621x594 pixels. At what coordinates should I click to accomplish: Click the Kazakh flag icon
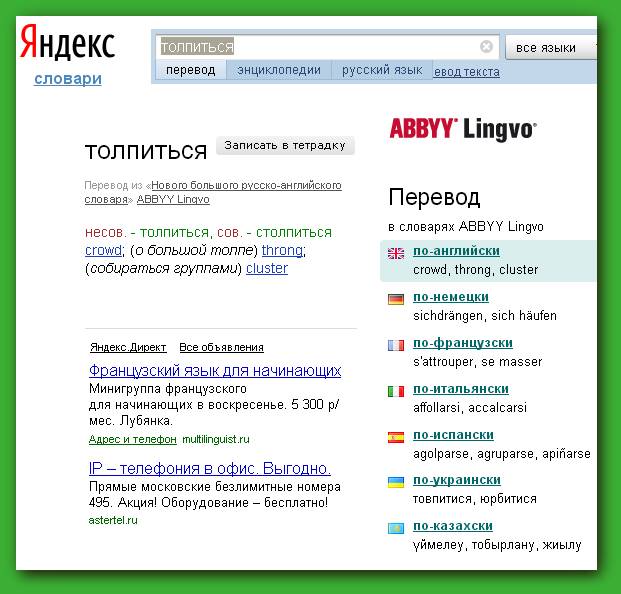pyautogui.click(x=396, y=528)
